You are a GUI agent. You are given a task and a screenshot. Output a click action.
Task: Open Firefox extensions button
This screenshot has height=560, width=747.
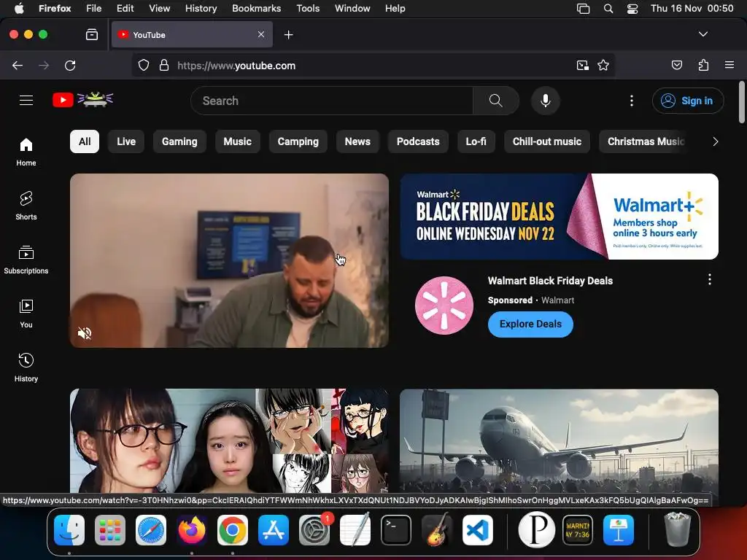[703, 65]
